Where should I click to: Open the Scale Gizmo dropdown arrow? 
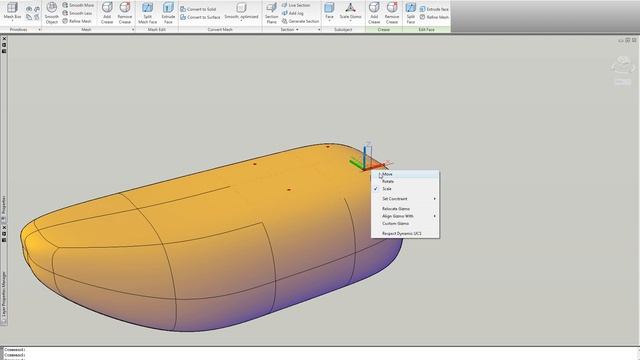[x=350, y=20]
